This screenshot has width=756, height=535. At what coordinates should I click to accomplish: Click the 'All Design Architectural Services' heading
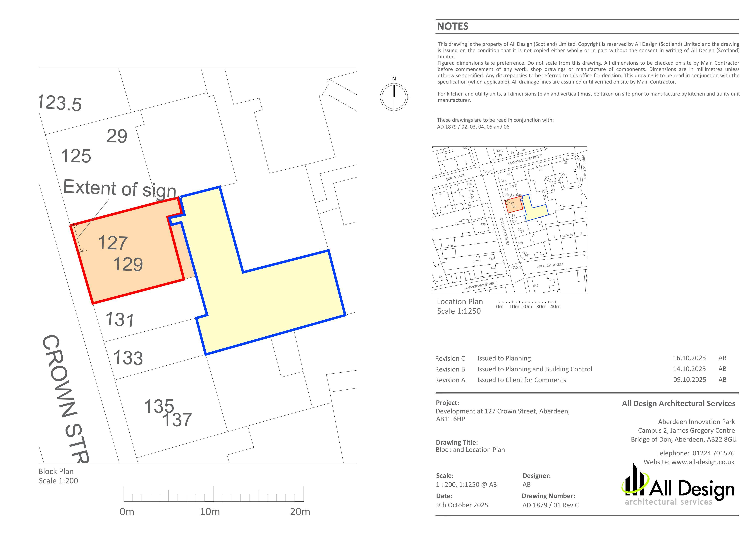coord(678,403)
